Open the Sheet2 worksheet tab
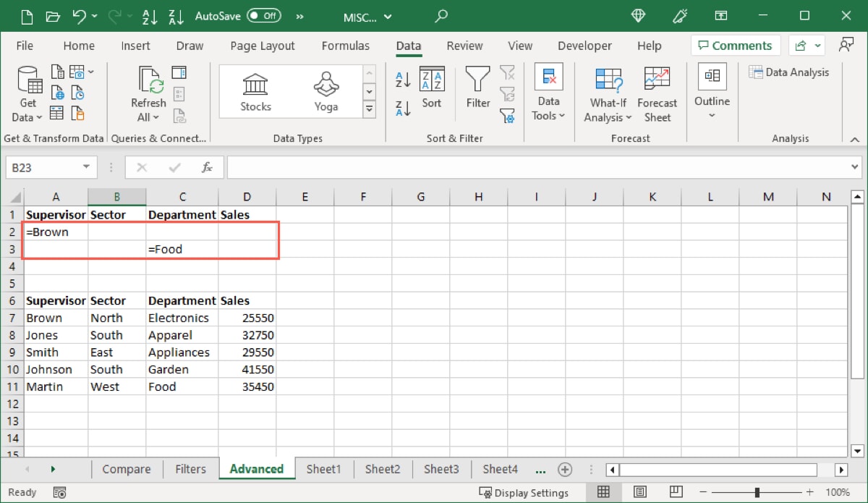This screenshot has height=503, width=868. (383, 469)
